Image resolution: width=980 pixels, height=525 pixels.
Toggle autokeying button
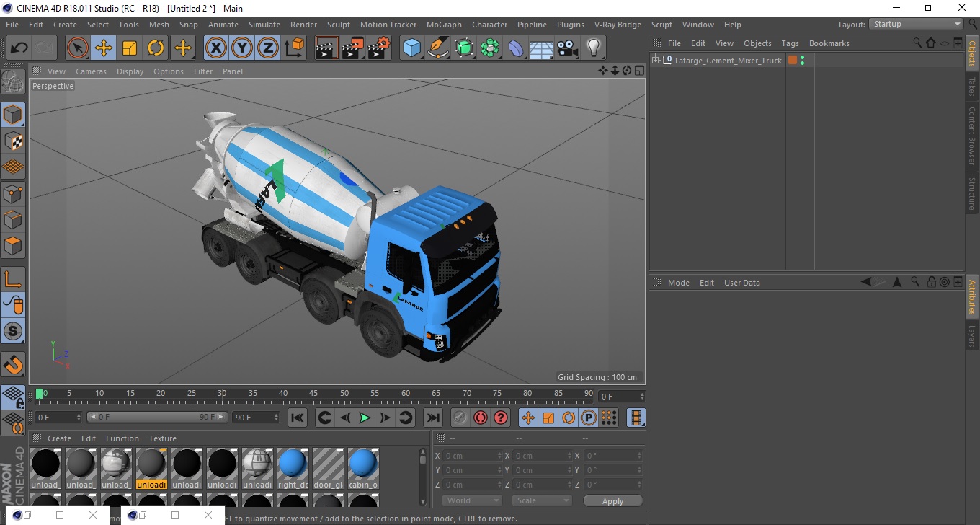coord(481,418)
